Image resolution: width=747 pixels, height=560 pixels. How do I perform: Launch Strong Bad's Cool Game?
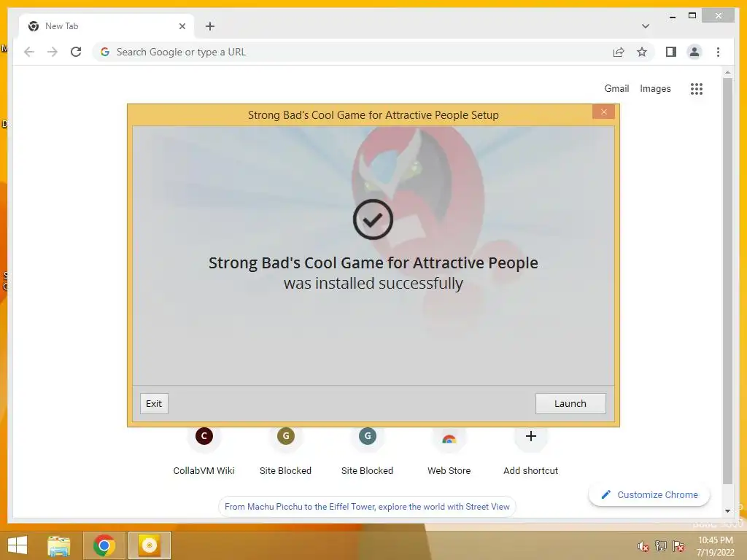[x=570, y=403]
